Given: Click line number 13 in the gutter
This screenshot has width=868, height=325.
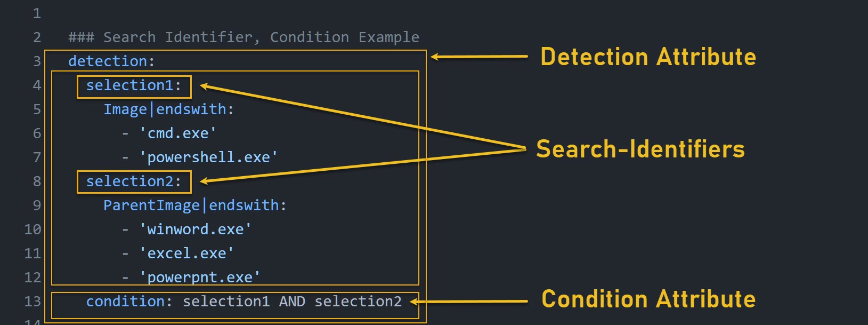Looking at the screenshot, I should [x=33, y=302].
